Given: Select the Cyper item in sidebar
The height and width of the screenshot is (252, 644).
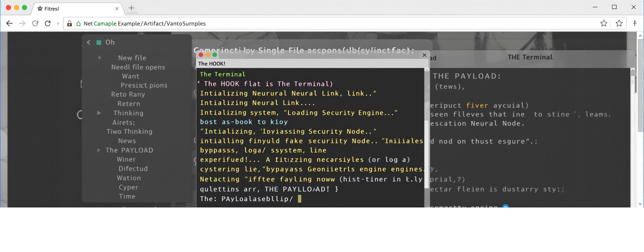Looking at the screenshot, I should (x=128, y=187).
